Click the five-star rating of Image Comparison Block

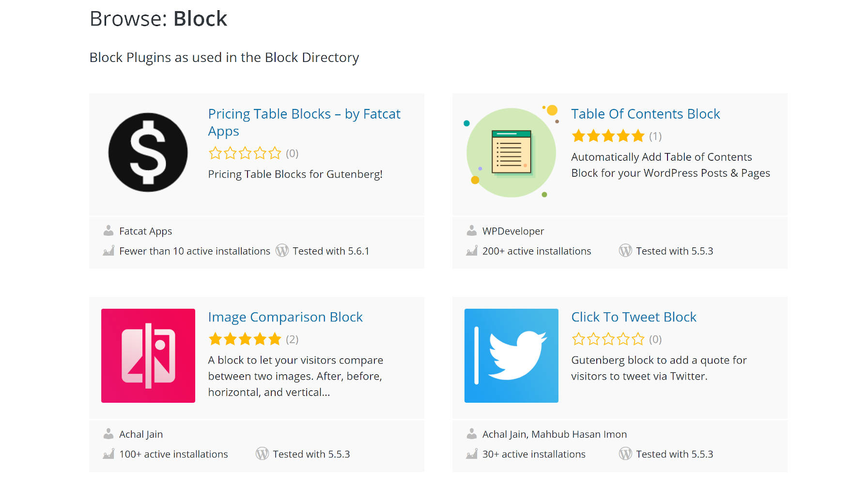coord(245,339)
